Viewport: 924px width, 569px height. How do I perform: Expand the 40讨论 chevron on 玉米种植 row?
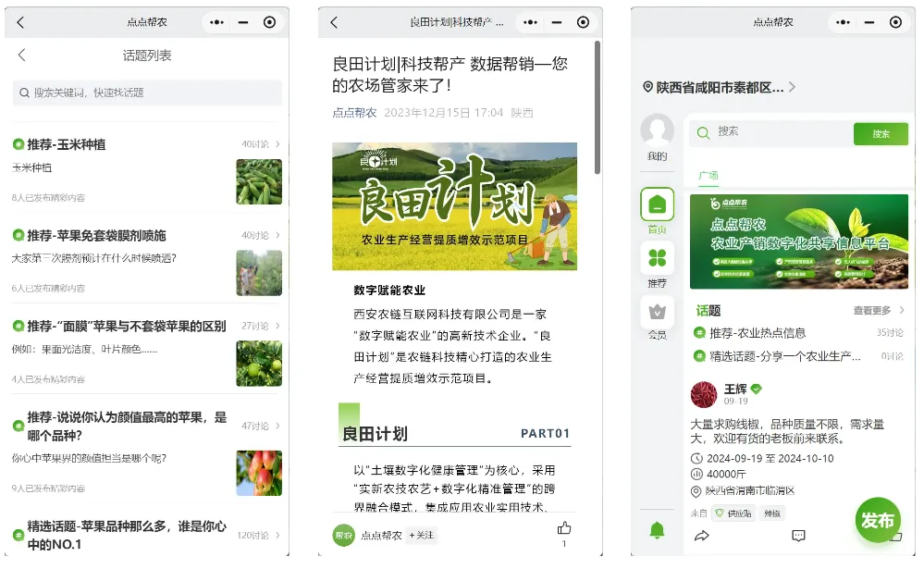click(277, 144)
